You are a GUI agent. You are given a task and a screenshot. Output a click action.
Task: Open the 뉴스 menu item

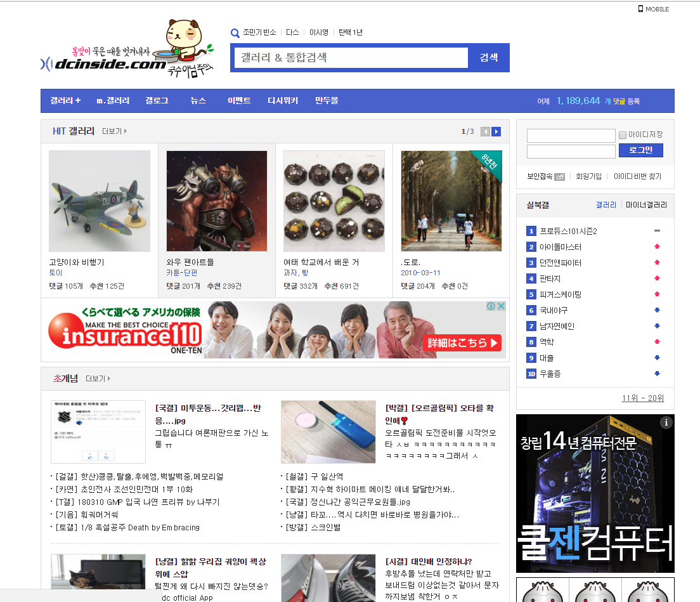click(x=198, y=101)
